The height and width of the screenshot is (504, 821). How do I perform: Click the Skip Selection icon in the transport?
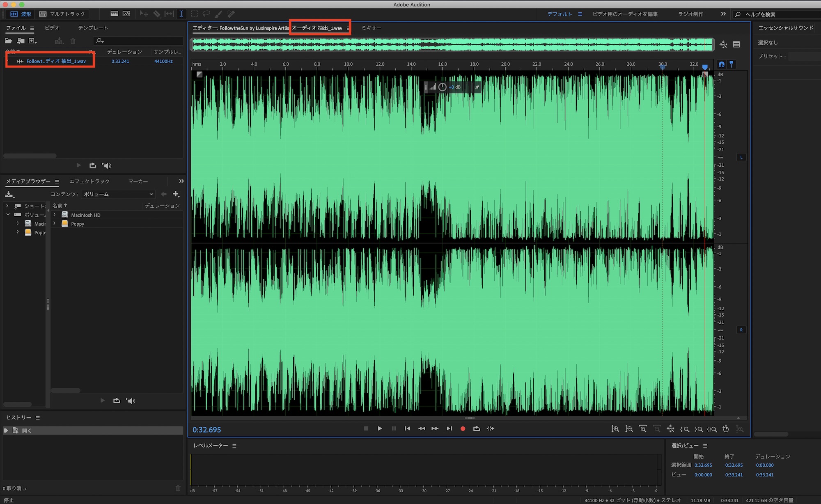tap(491, 428)
